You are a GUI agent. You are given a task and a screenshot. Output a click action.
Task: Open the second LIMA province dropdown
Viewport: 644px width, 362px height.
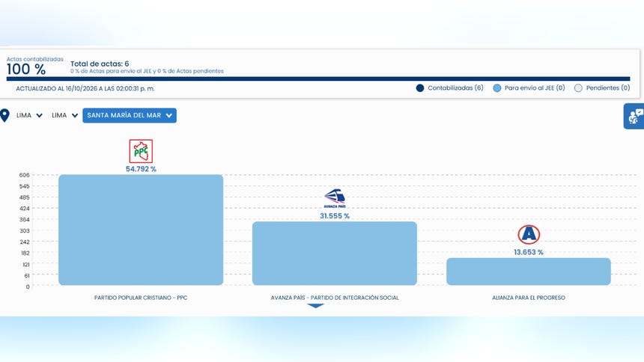click(x=64, y=115)
